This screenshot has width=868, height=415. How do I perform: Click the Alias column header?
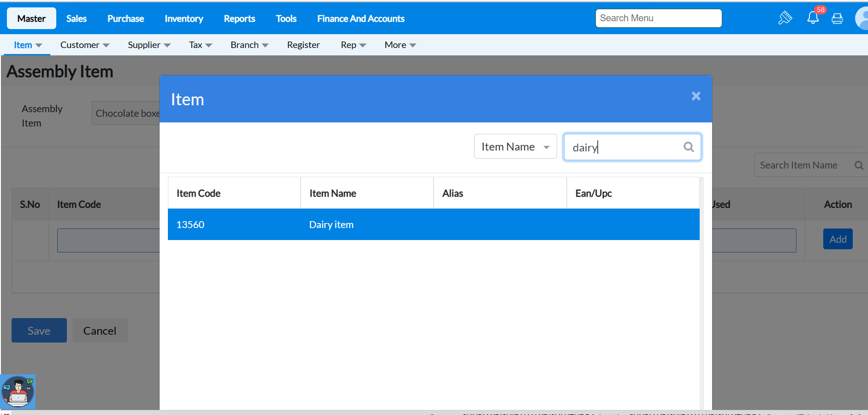tap(500, 193)
